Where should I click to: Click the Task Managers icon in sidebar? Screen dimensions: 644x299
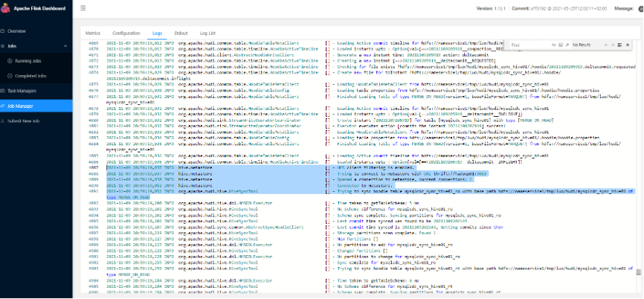[2, 91]
